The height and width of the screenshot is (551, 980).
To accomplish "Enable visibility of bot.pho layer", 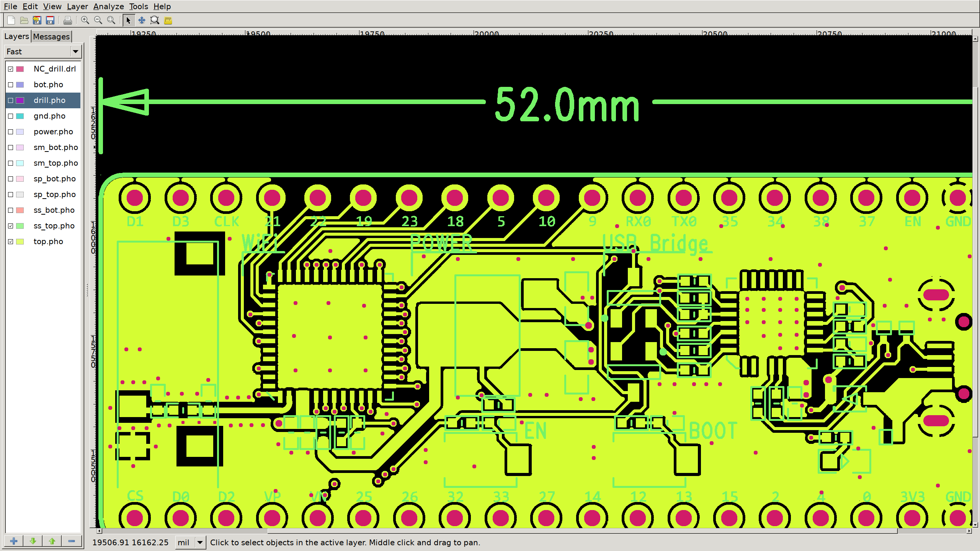I will pos(11,85).
